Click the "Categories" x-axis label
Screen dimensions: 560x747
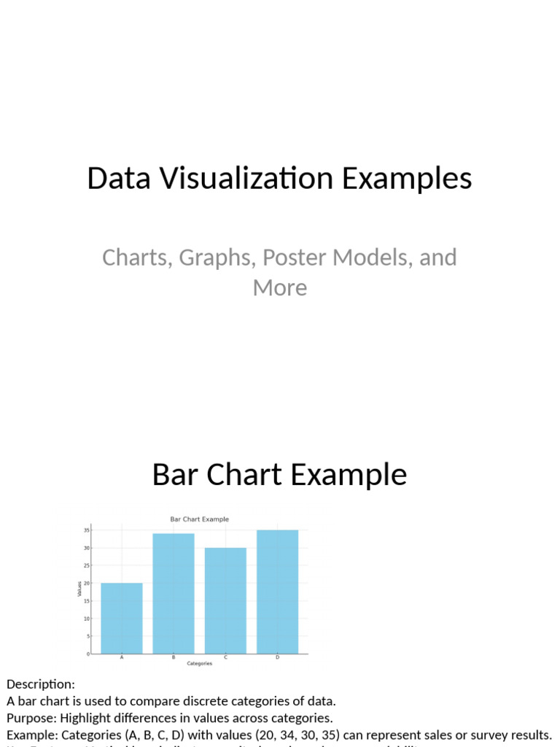[x=200, y=664]
